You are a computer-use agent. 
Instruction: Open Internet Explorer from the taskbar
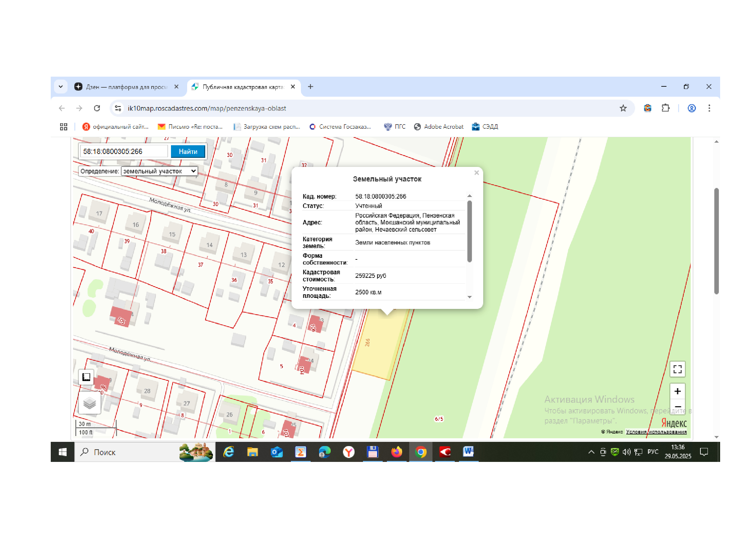click(x=229, y=452)
